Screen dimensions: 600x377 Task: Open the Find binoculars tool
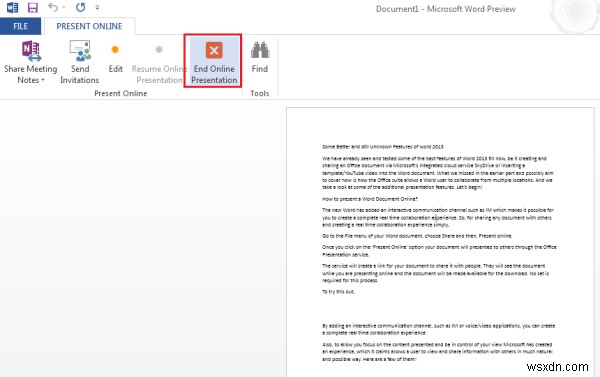[260, 57]
